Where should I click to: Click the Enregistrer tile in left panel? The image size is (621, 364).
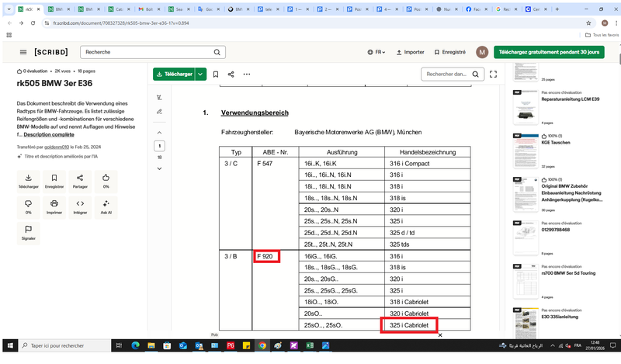[54, 182]
